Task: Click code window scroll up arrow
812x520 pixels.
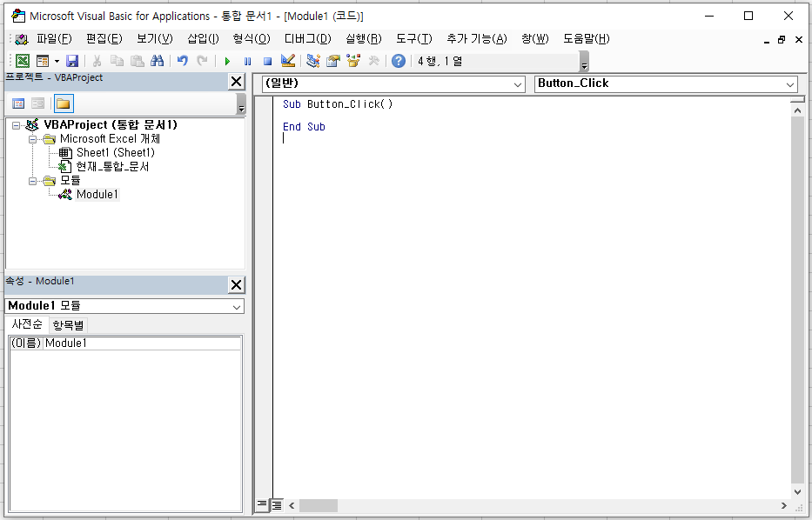Action: coord(797,110)
